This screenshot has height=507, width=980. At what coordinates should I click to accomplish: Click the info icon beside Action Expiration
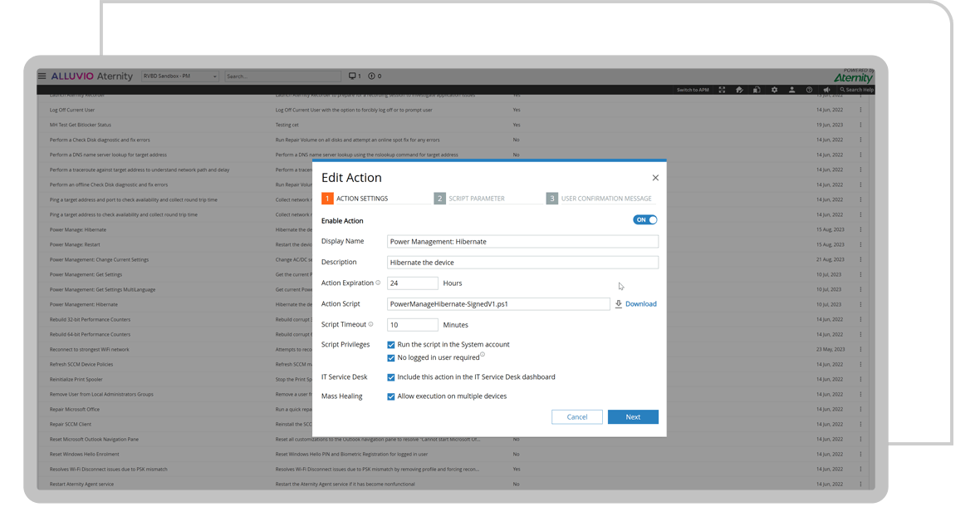click(378, 283)
